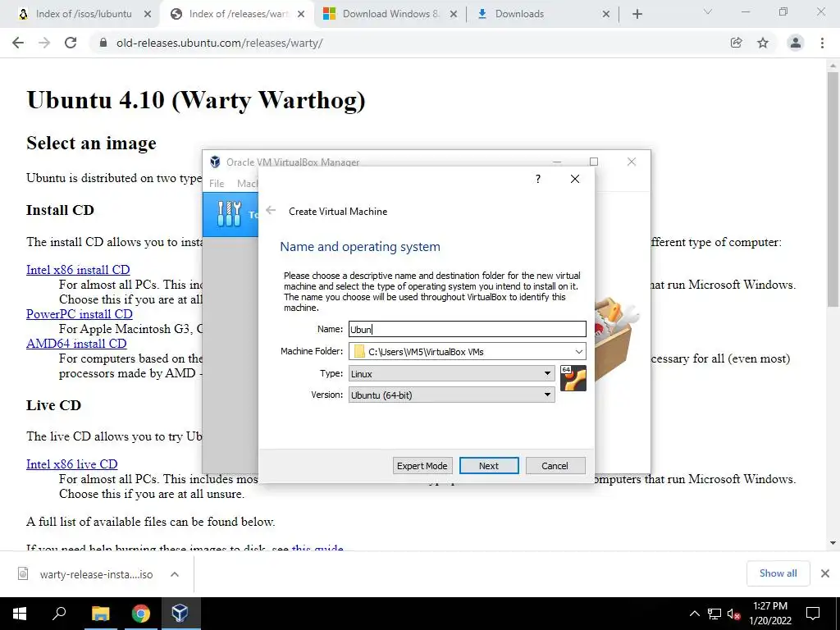This screenshot has height=630, width=840.
Task: Open a new Chrome tab with the plus button
Action: coord(637,14)
